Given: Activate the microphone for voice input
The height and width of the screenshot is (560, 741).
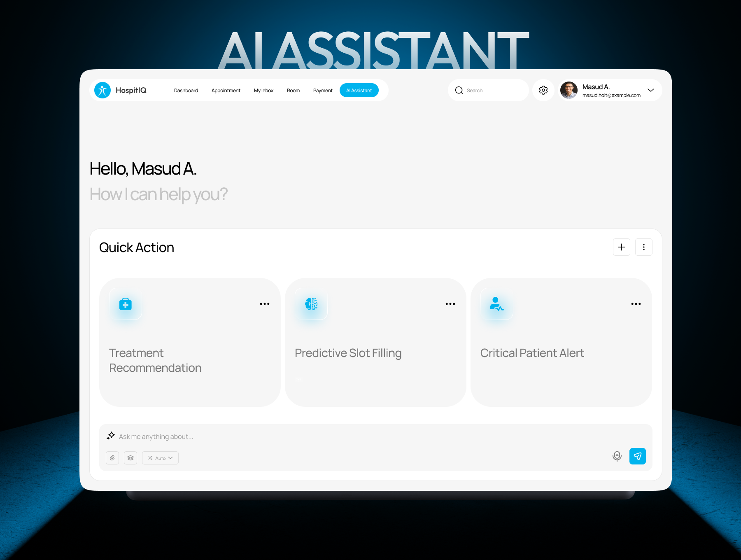Looking at the screenshot, I should 617,456.
